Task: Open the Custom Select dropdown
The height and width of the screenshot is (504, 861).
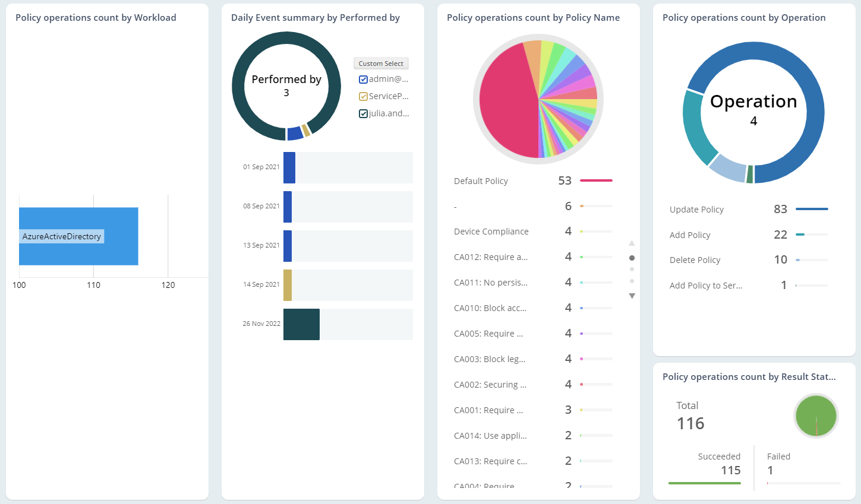Action: coord(381,63)
